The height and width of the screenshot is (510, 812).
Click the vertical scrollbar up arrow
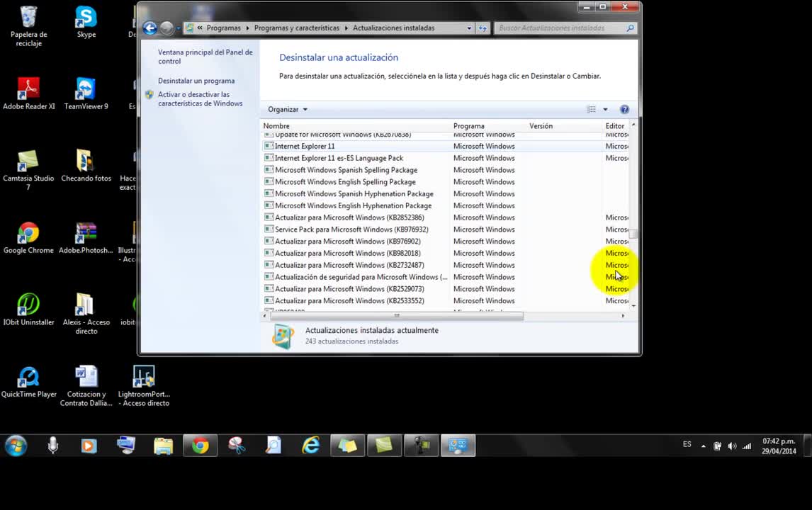point(633,125)
